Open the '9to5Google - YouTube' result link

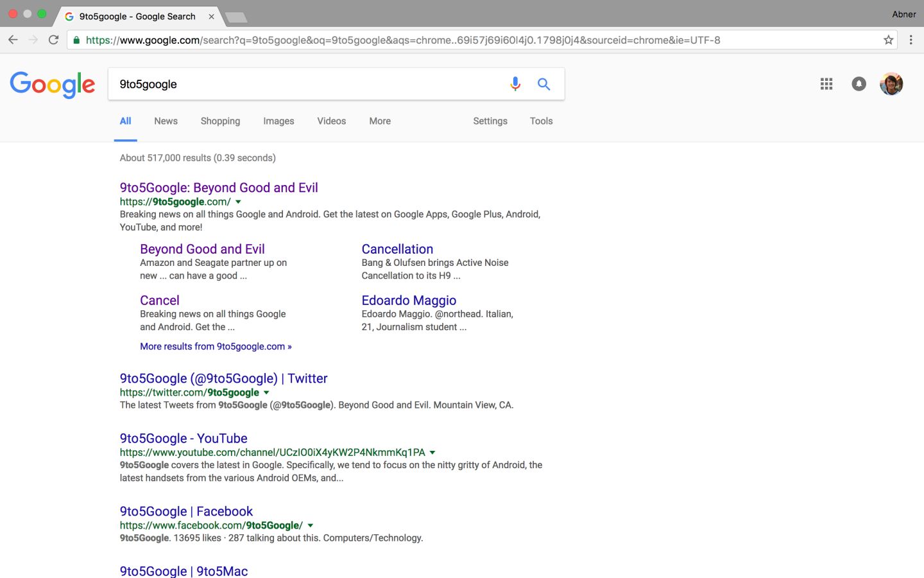tap(184, 439)
